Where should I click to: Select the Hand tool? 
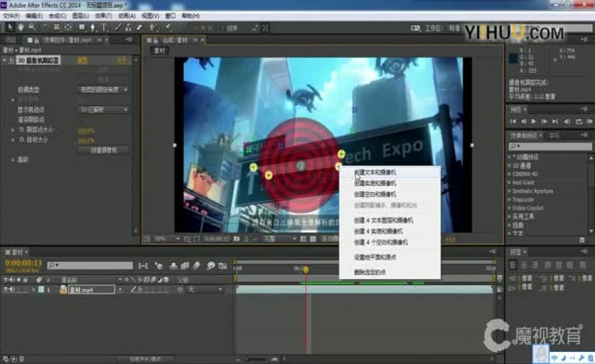(x=21, y=27)
